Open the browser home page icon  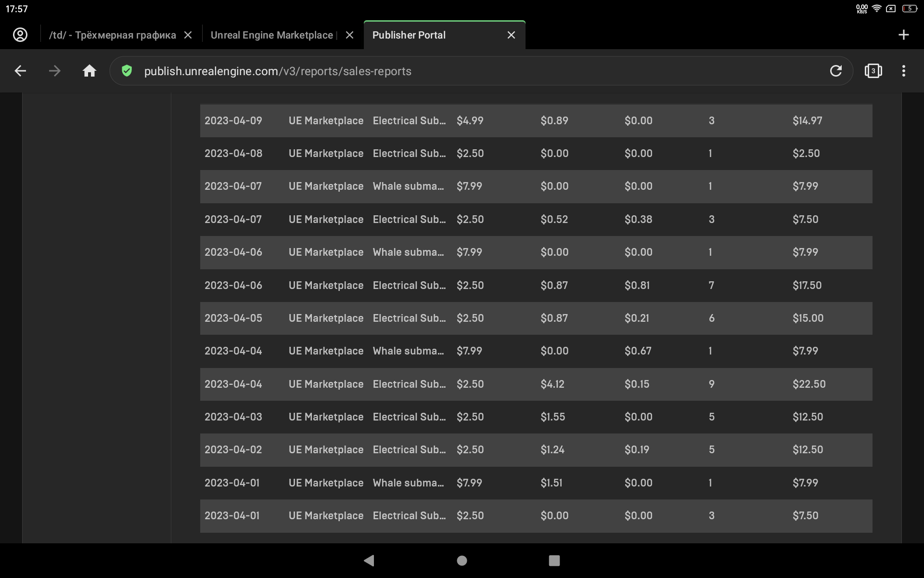(89, 71)
